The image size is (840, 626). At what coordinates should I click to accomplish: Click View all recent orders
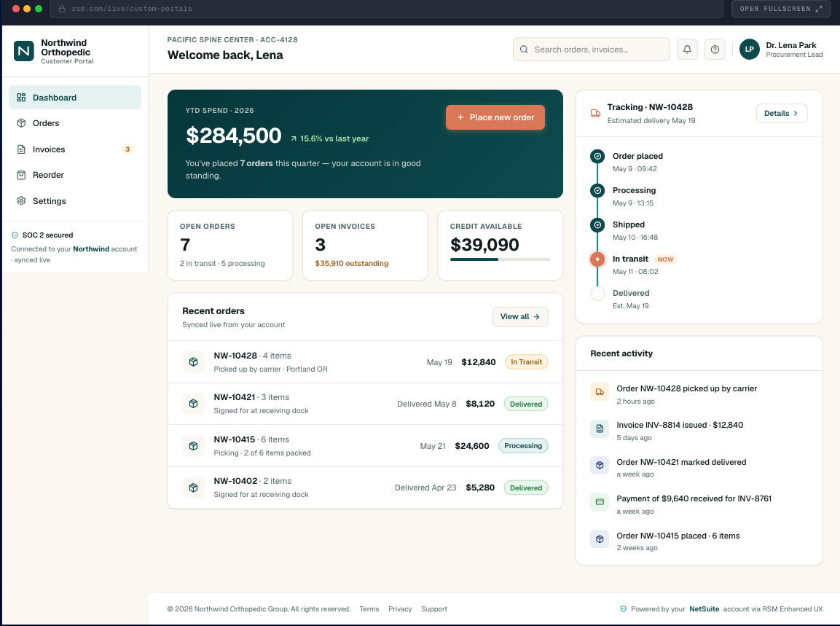[x=519, y=317]
